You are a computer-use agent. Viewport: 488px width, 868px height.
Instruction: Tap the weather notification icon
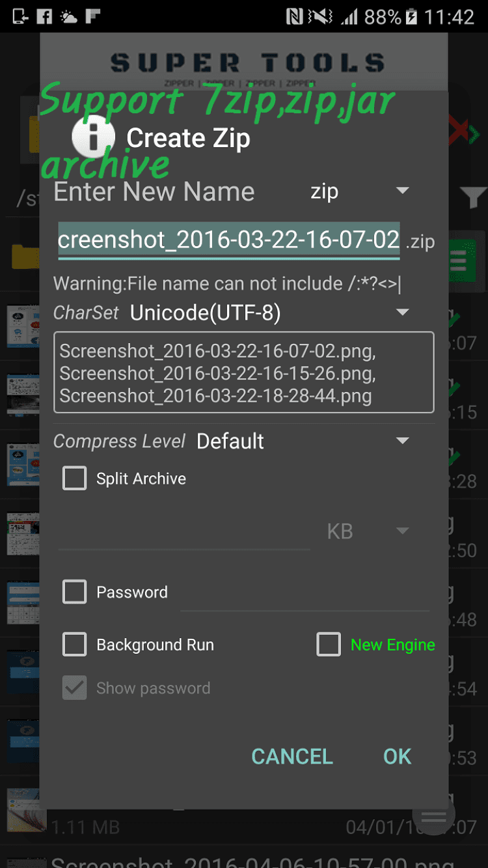tap(68, 16)
